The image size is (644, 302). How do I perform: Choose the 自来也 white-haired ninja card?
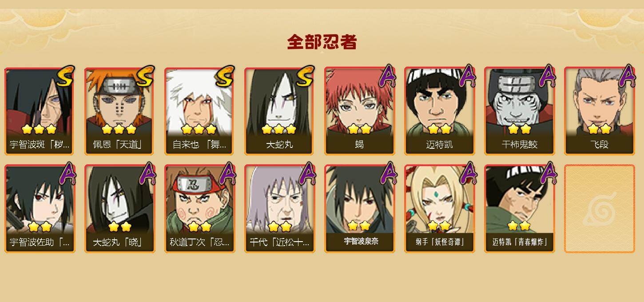(x=199, y=111)
